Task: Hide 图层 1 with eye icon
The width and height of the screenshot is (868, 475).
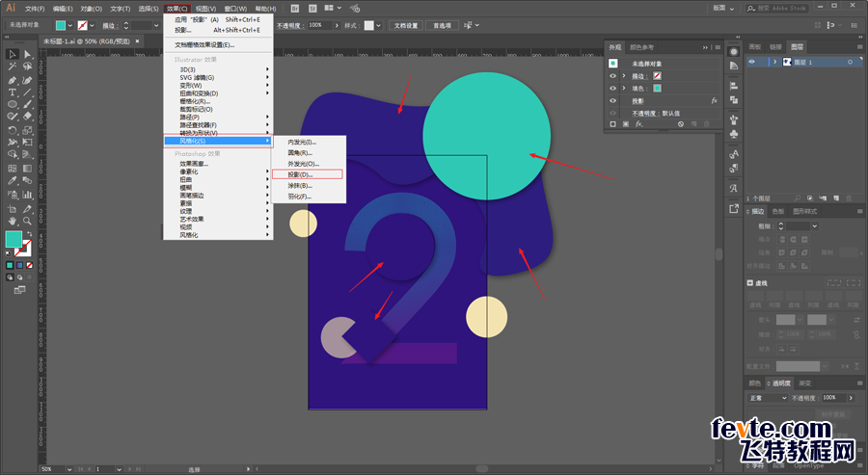Action: click(x=751, y=62)
